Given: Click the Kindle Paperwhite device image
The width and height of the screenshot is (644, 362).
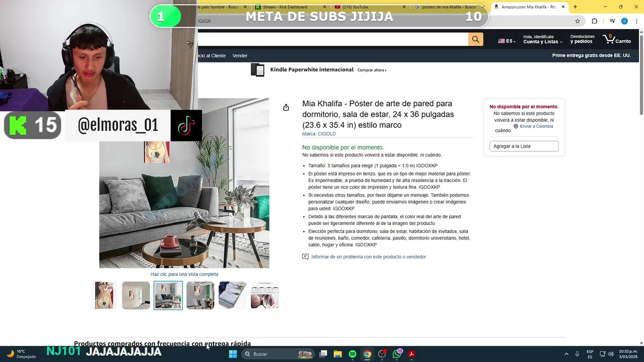Looking at the screenshot, I should pos(258,70).
